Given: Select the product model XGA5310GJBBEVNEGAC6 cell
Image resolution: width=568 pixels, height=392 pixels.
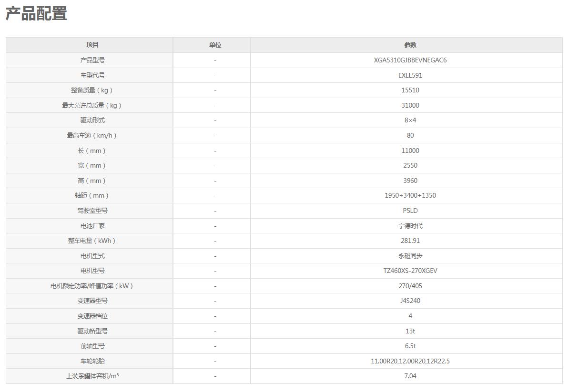Looking at the screenshot, I should (410, 60).
